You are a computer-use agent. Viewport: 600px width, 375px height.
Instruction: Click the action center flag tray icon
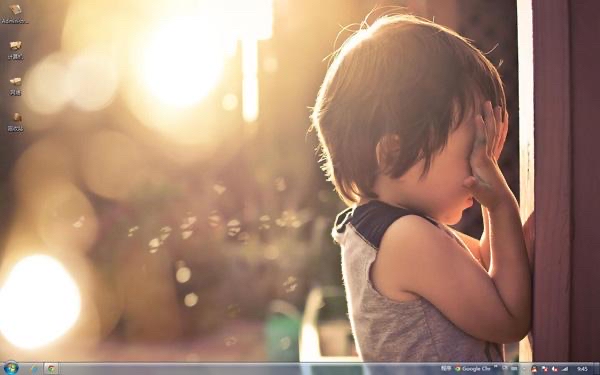545,369
